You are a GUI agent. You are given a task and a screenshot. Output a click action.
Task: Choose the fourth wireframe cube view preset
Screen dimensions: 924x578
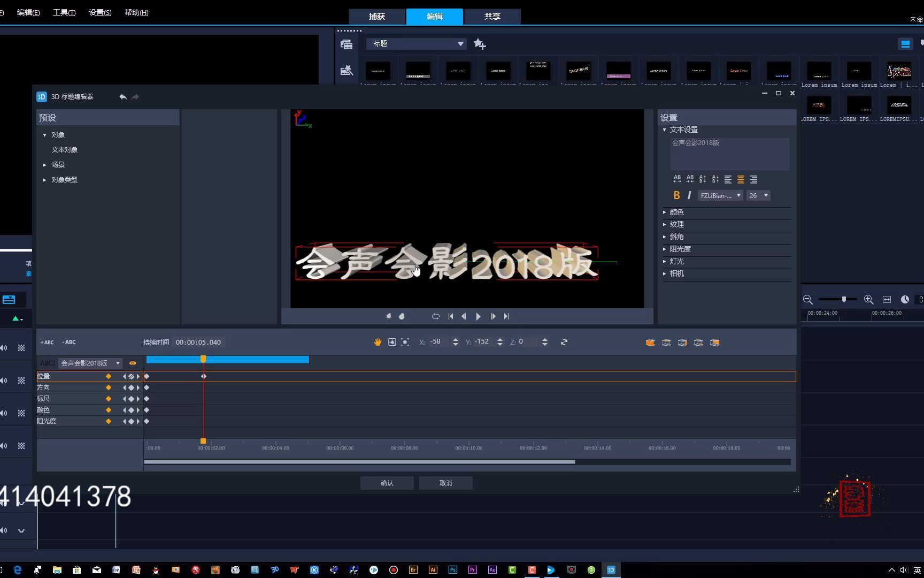(698, 343)
